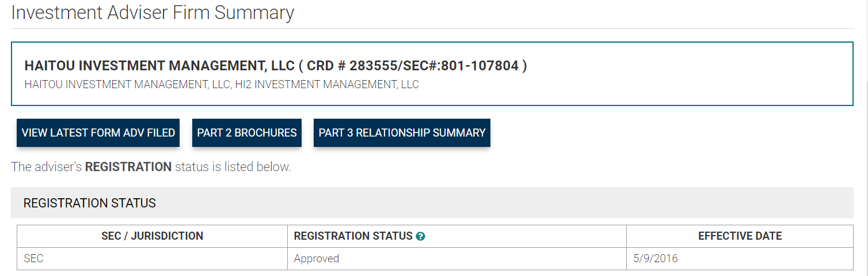
Task: Select the SEC jurisdiction cell
Action: pos(152,259)
